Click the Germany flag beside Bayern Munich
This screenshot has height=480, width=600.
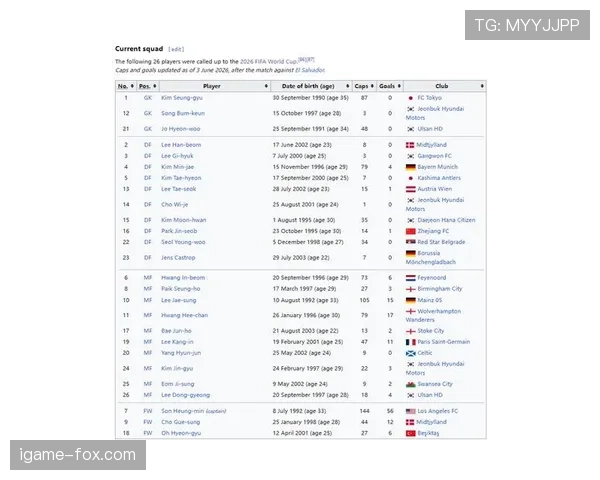pos(410,167)
